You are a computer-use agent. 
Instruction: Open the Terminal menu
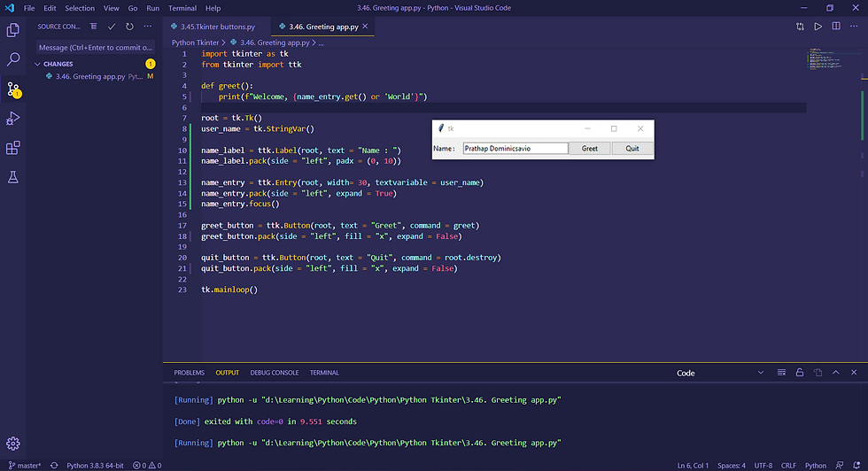click(182, 8)
